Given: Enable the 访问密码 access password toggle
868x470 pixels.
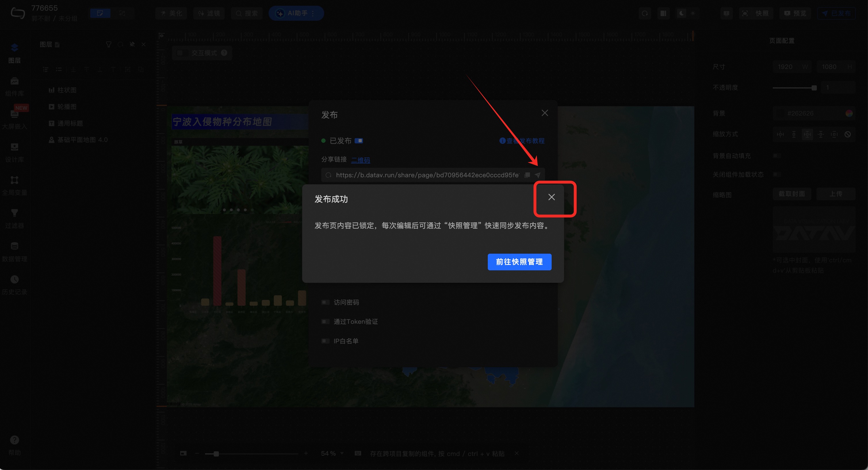Looking at the screenshot, I should [325, 302].
